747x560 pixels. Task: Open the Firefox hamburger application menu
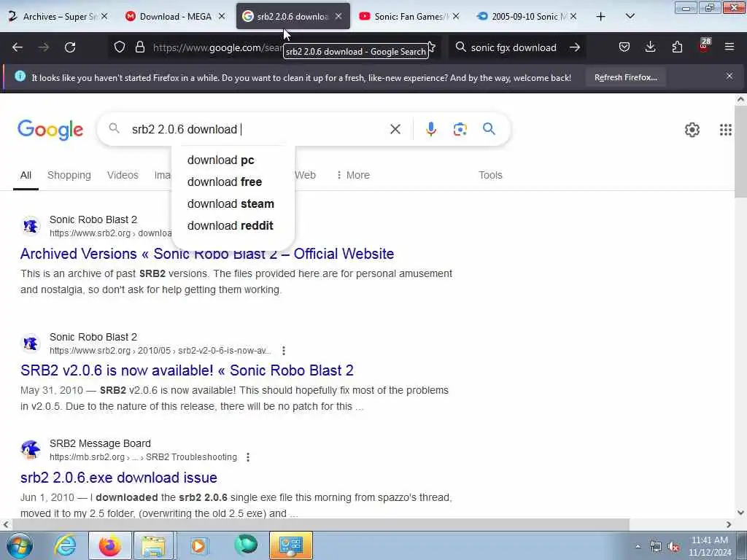729,47
